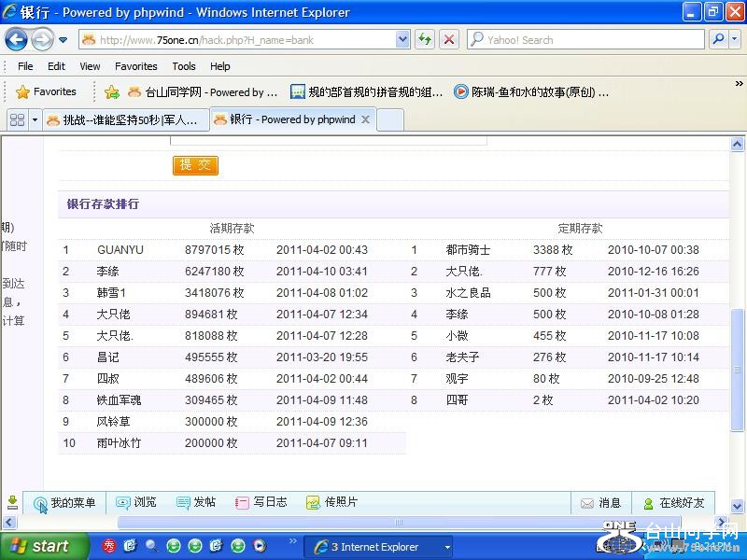Screen dimensions: 747x560
Task: Open the Help menu
Action: pyautogui.click(x=220, y=66)
